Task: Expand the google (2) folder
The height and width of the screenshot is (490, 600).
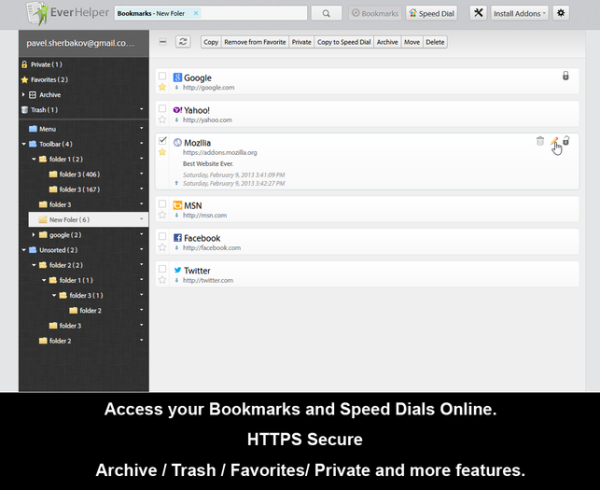Action: 34,234
